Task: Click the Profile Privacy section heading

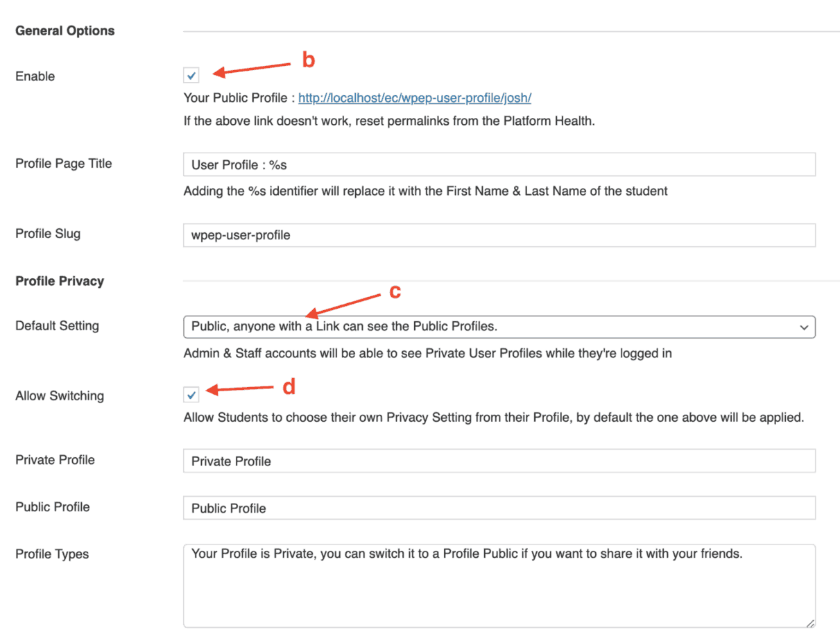Action: tap(60, 281)
